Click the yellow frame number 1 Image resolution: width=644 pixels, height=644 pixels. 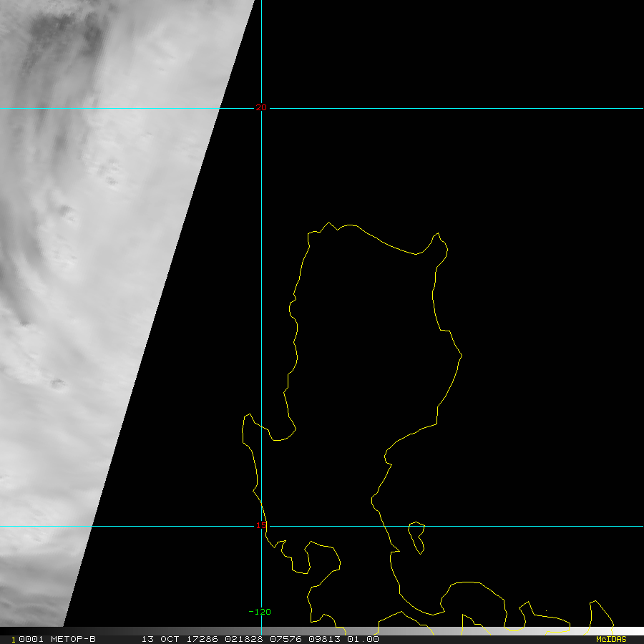pyautogui.click(x=13, y=640)
